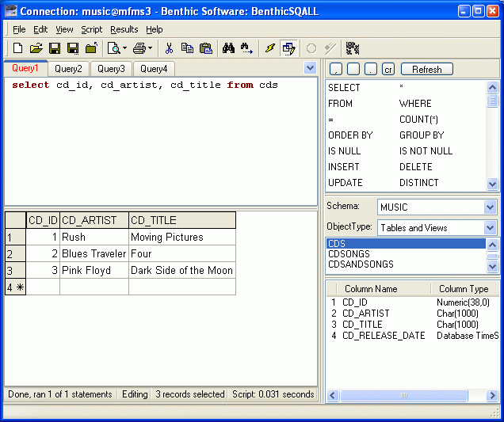Click the CD_TITLE results column header

[182, 220]
